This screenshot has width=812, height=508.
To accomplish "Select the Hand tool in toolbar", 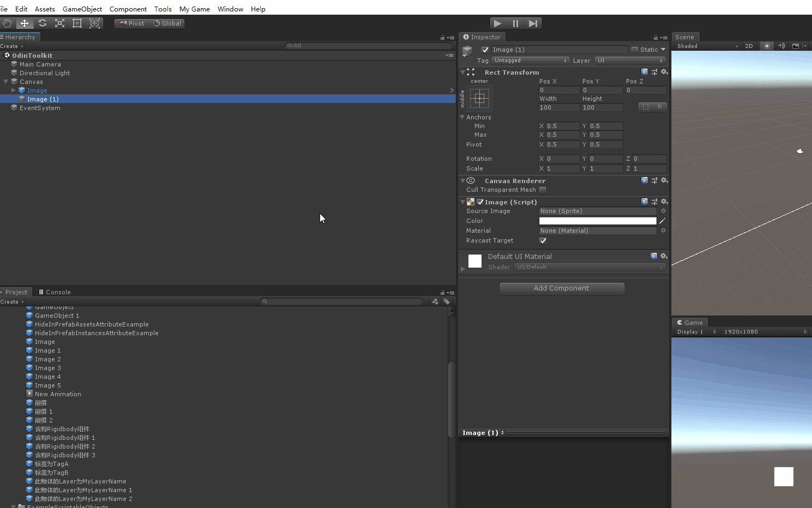I will click(x=7, y=23).
